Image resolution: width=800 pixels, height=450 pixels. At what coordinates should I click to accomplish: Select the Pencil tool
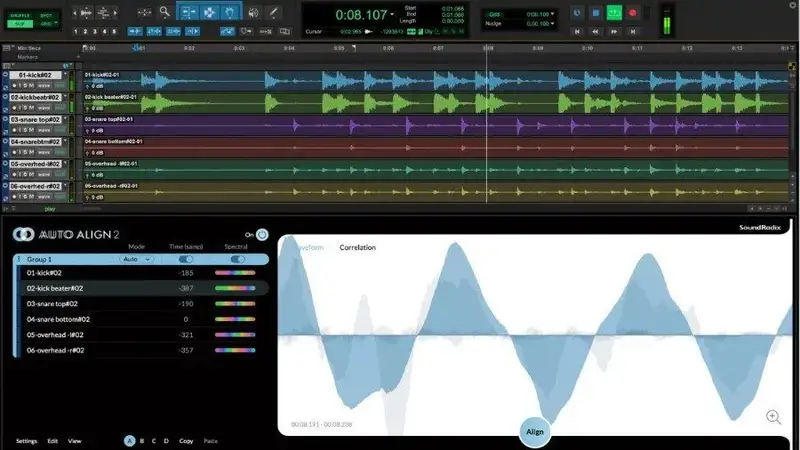point(273,12)
